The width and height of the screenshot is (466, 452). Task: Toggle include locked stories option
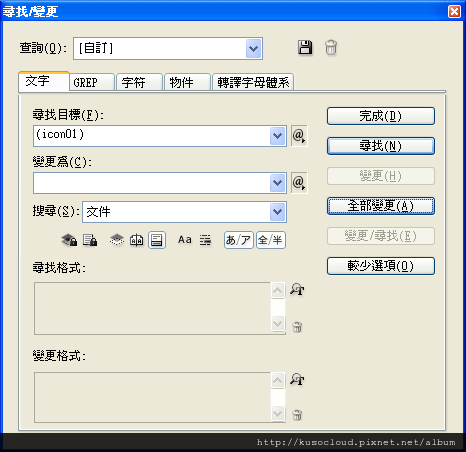click(x=90, y=240)
